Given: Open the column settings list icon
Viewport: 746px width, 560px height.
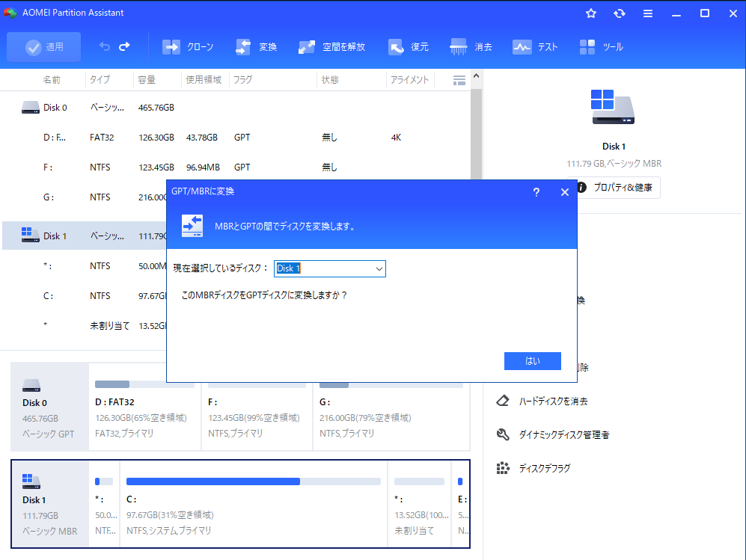Looking at the screenshot, I should coord(459,80).
